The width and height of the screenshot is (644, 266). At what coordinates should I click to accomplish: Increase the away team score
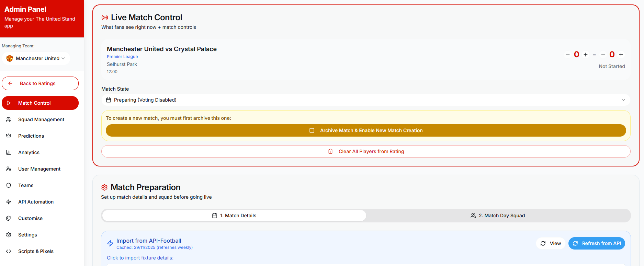[621, 55]
